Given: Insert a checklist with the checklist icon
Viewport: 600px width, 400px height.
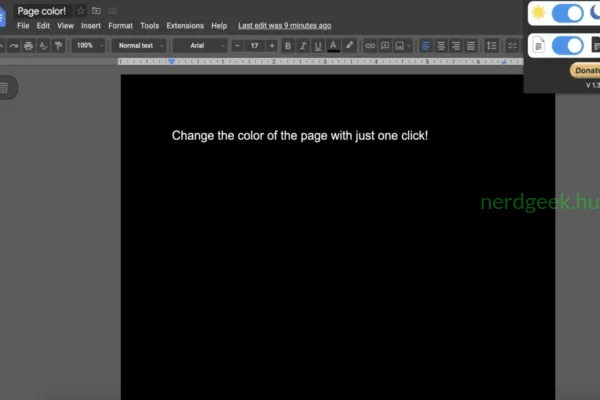Looking at the screenshot, I should coord(512,46).
